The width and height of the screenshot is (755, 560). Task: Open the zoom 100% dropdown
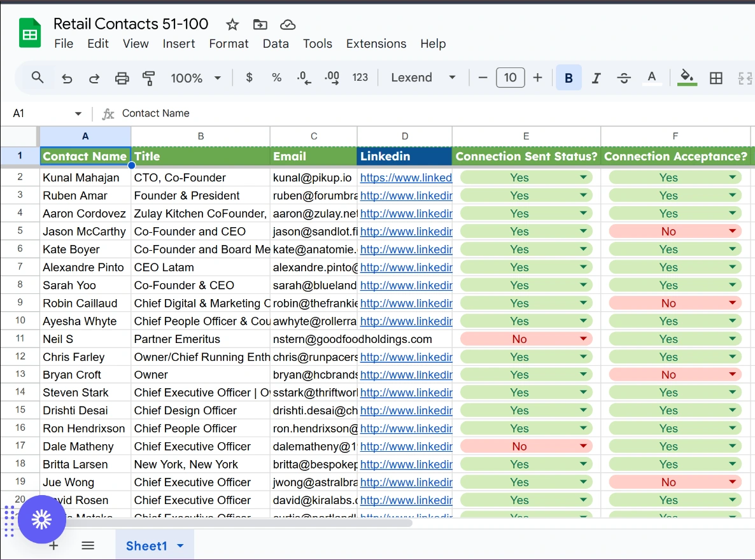tap(195, 78)
